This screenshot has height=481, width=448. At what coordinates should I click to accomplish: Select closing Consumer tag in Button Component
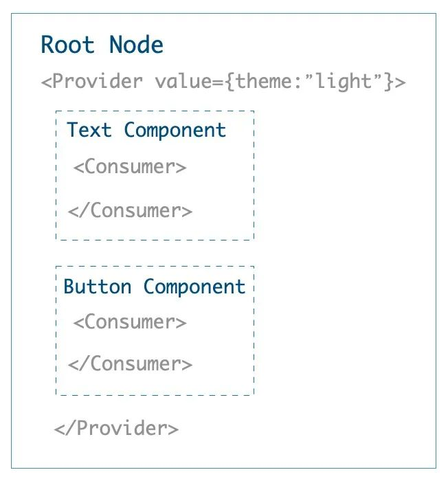click(x=130, y=364)
